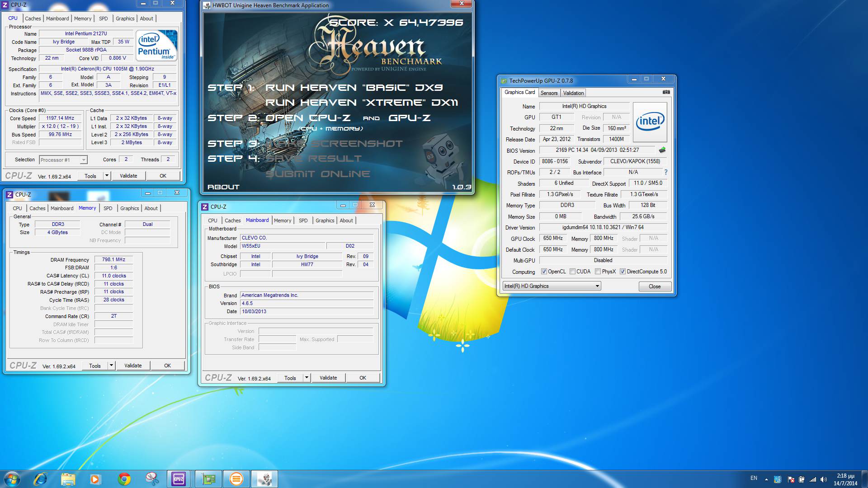Toggle the DirectCompute 5.0 checkbox
Viewport: 868px width, 488px height.
coord(623,272)
